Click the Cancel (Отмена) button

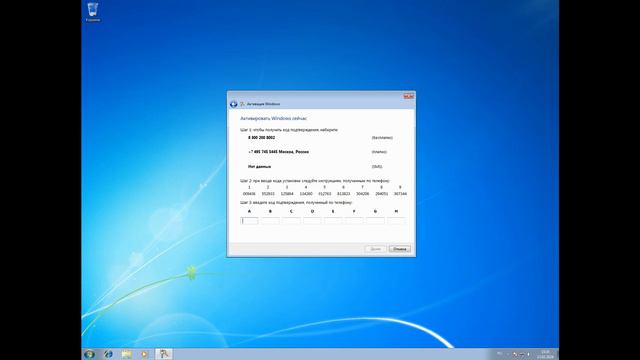tap(400, 249)
